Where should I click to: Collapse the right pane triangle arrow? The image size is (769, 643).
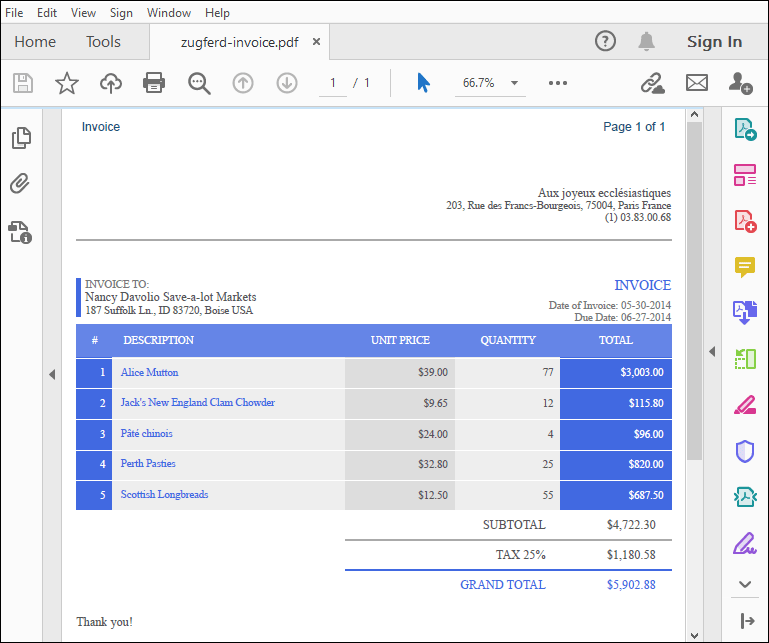(x=712, y=351)
